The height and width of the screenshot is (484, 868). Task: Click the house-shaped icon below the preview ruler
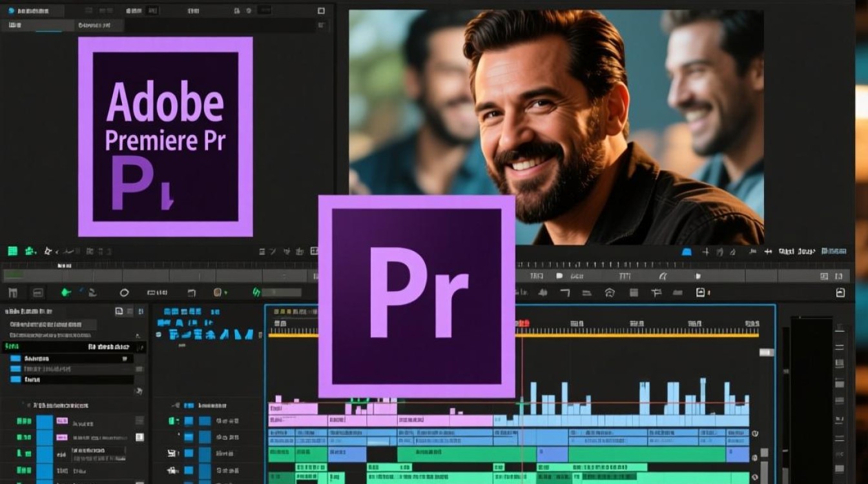coord(610,293)
